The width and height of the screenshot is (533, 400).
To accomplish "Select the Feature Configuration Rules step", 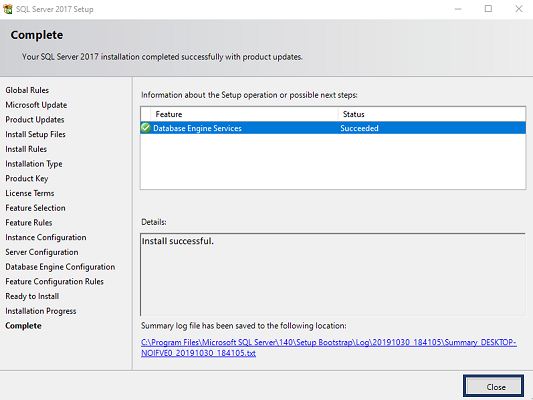I will point(54,281).
